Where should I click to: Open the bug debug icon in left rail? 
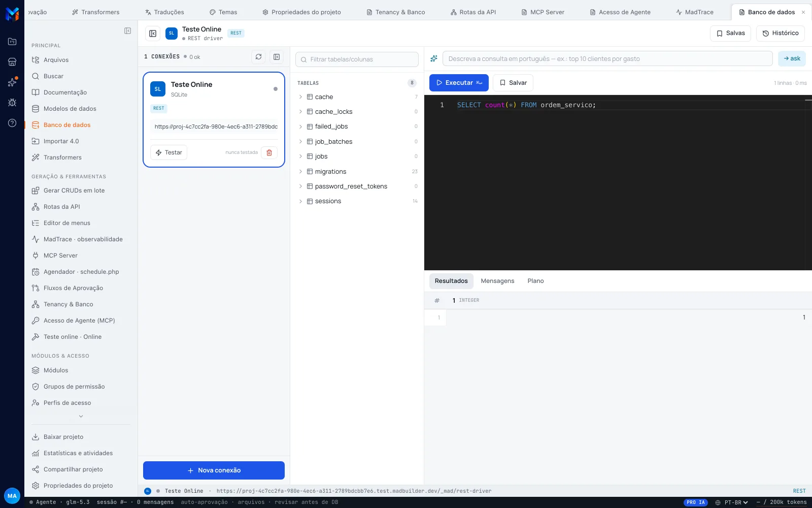point(12,103)
